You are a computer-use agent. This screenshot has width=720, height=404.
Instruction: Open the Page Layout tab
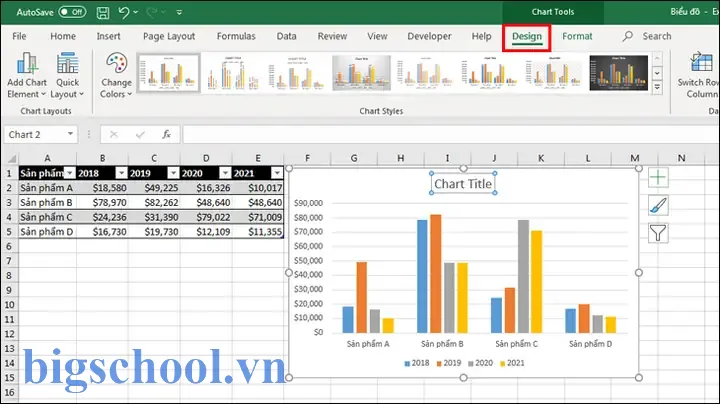(169, 36)
